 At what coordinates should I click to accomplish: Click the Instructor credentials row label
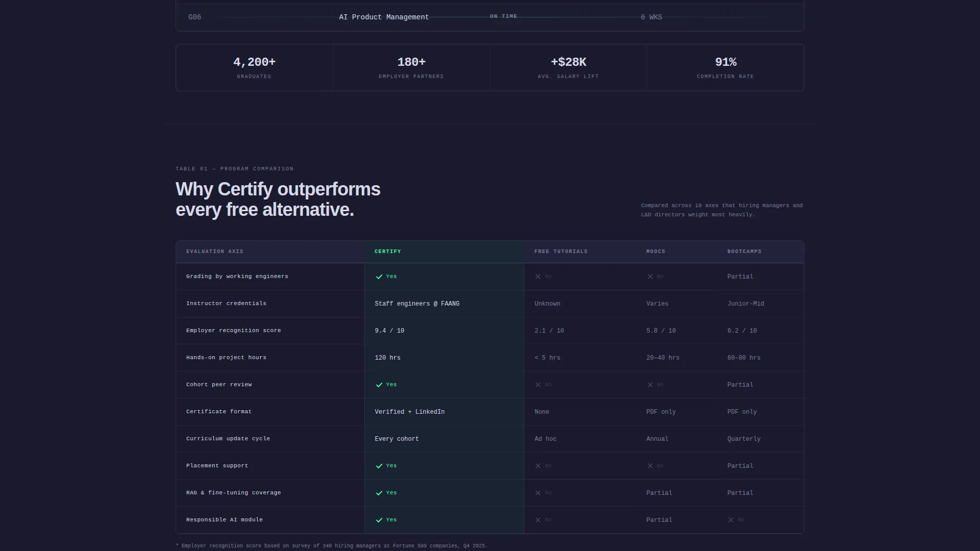click(x=226, y=304)
